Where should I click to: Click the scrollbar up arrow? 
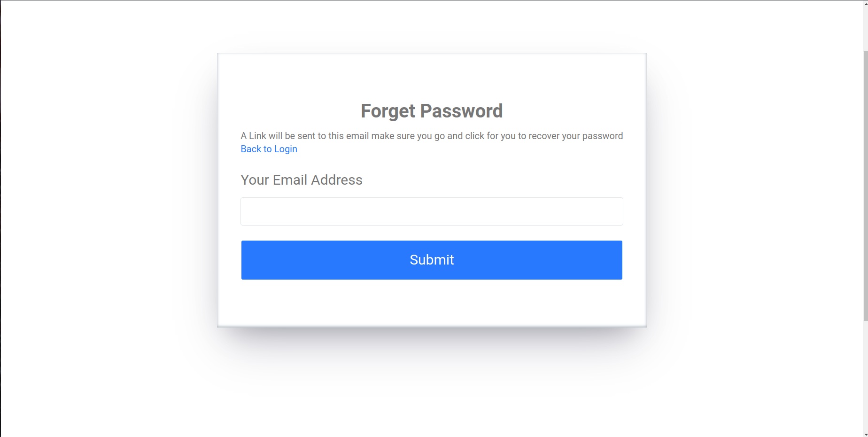point(865,3)
